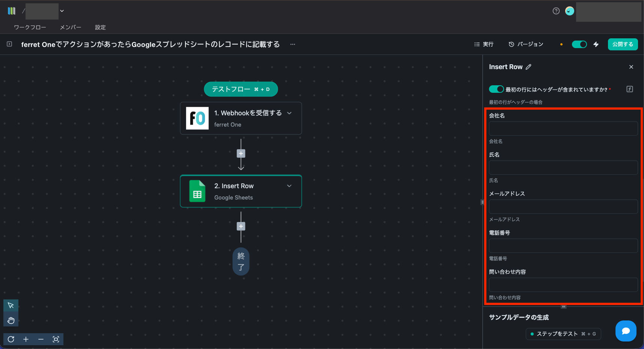The image size is (644, 349).
Task: Zoom out the canvas with minus icon
Action: [x=41, y=339]
